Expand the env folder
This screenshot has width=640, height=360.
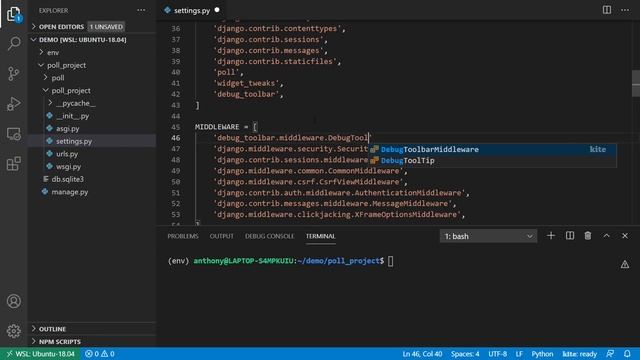(41, 52)
